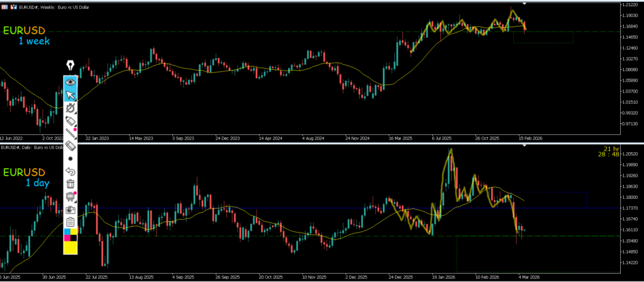Choose the pencil drawing tool

click(70, 120)
